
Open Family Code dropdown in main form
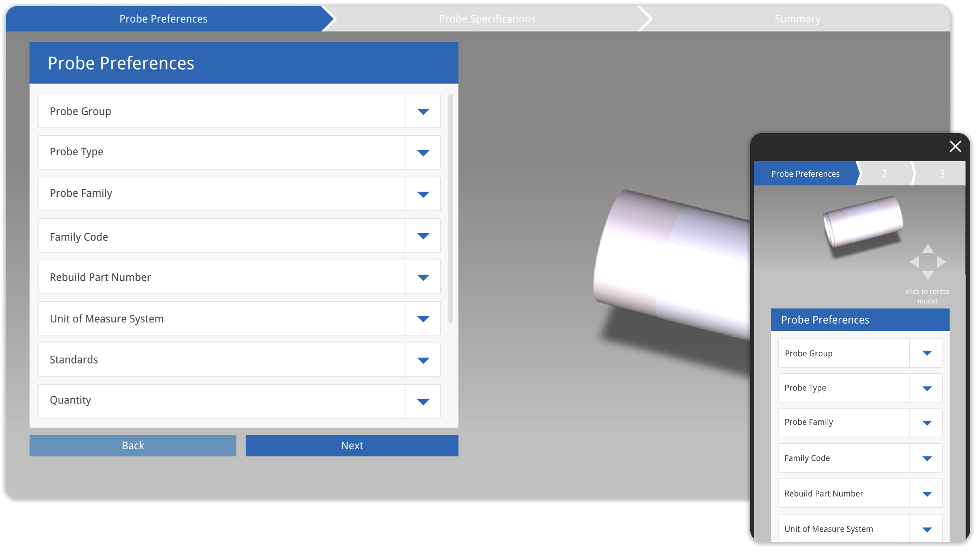(x=423, y=236)
